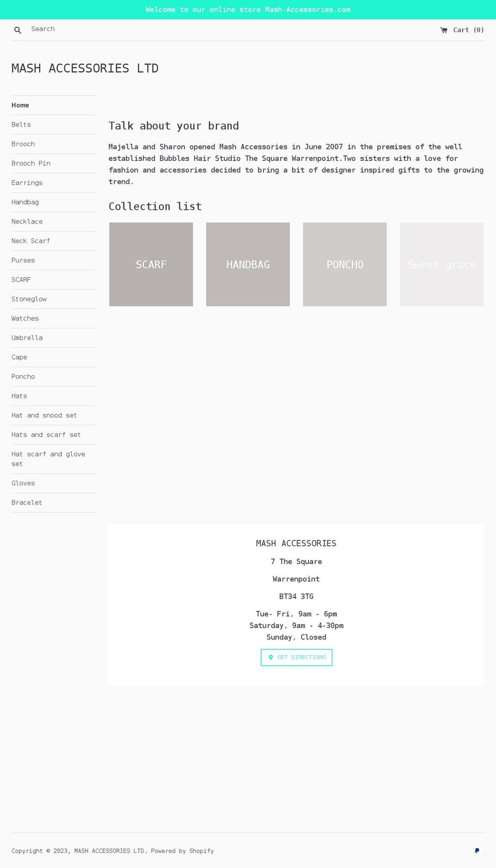Click the 'Collection list' heading

[x=155, y=206]
